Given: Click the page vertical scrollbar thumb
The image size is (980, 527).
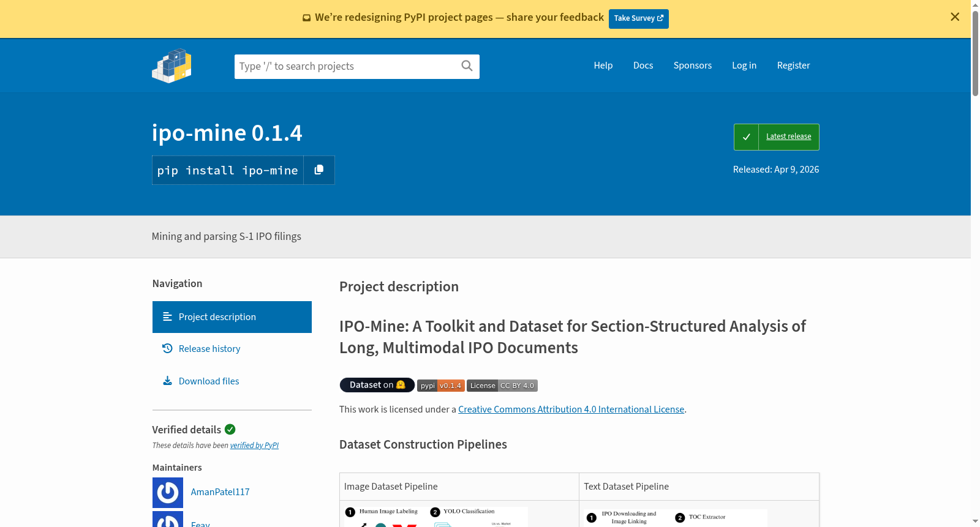Looking at the screenshot, I should (975, 53).
